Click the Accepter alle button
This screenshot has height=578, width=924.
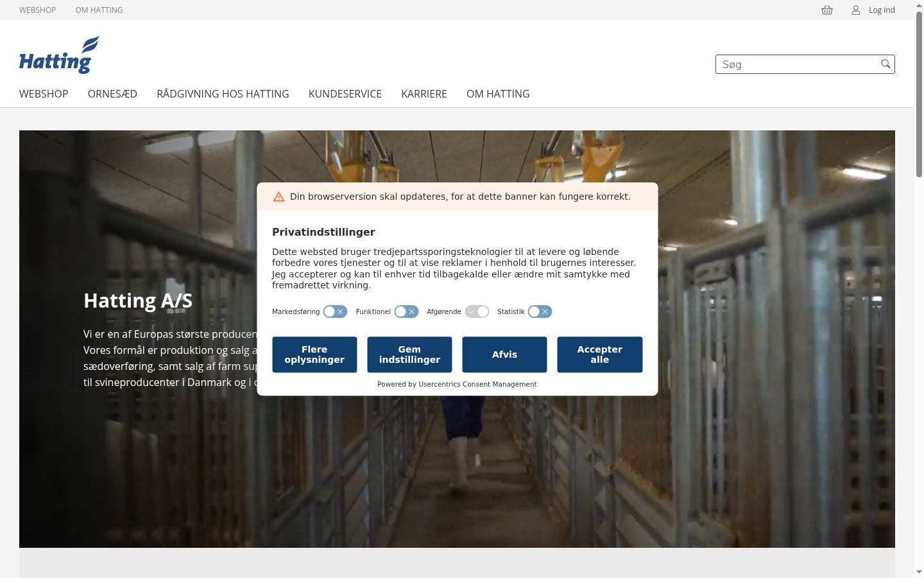(600, 355)
